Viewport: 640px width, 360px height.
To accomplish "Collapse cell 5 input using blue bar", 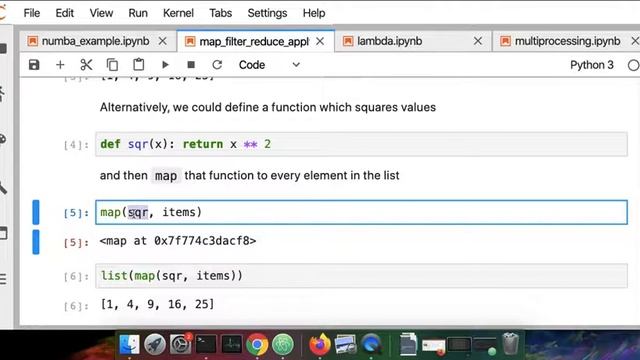I will tap(36, 212).
